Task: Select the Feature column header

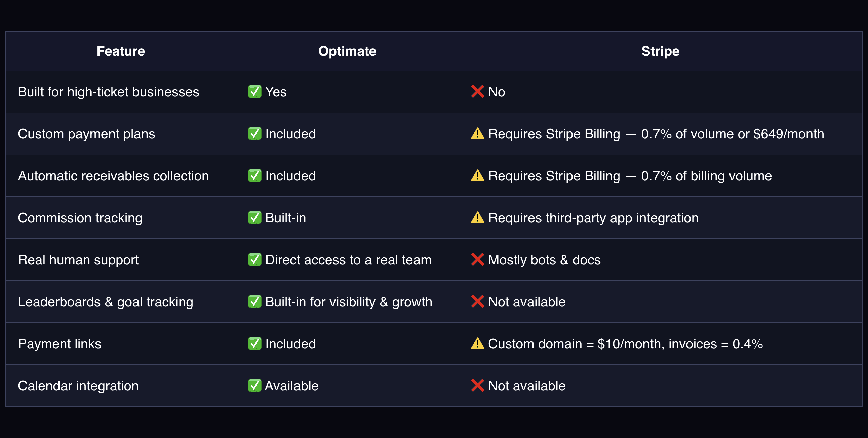Action: [121, 51]
